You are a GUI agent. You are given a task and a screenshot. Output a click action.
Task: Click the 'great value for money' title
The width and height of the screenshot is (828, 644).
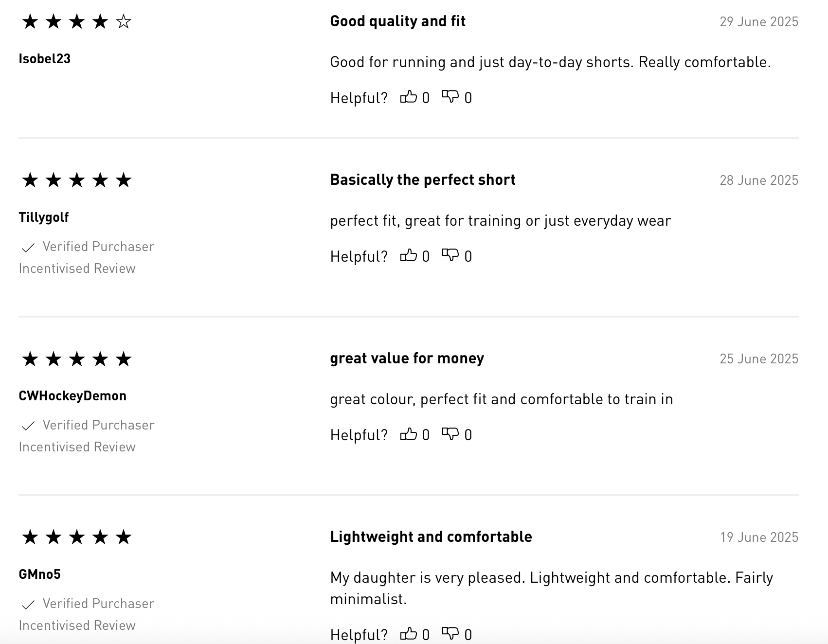407,358
